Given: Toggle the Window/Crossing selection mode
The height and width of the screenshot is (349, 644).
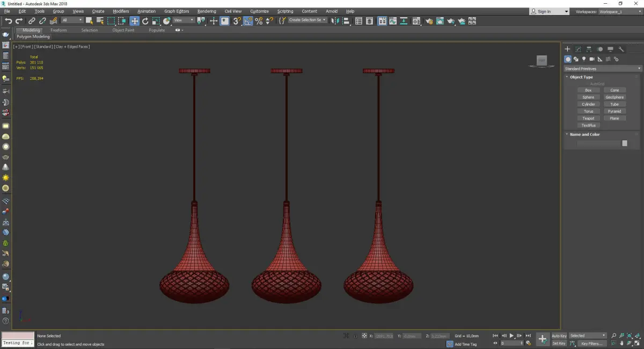Looking at the screenshot, I should click(x=122, y=21).
